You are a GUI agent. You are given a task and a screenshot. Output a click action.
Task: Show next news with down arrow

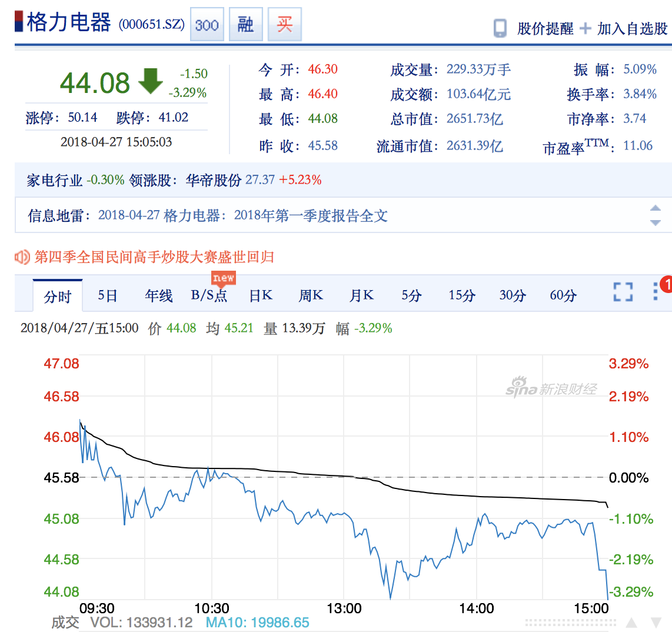(656, 223)
